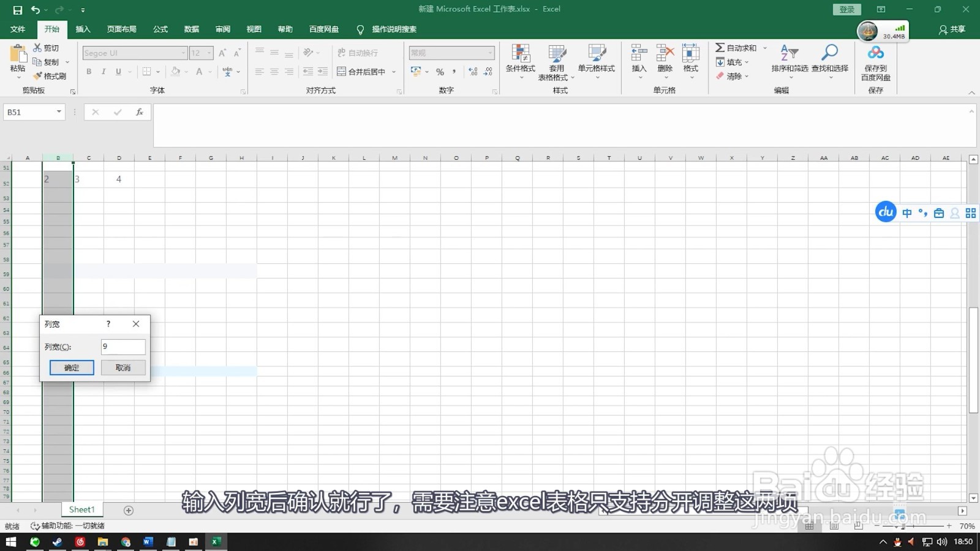Screen dimensions: 980x551
Task: Click AutoSum (自动求和)
Action: (736, 48)
